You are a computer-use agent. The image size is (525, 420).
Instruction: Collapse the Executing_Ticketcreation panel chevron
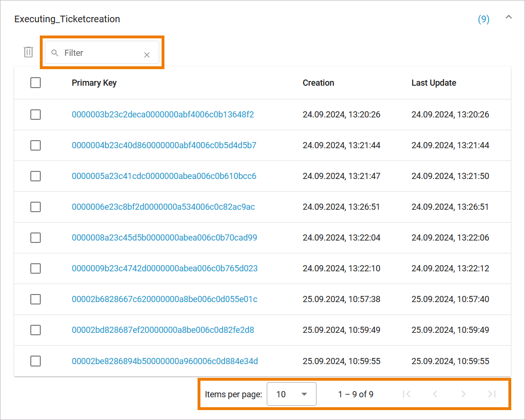coord(508,18)
